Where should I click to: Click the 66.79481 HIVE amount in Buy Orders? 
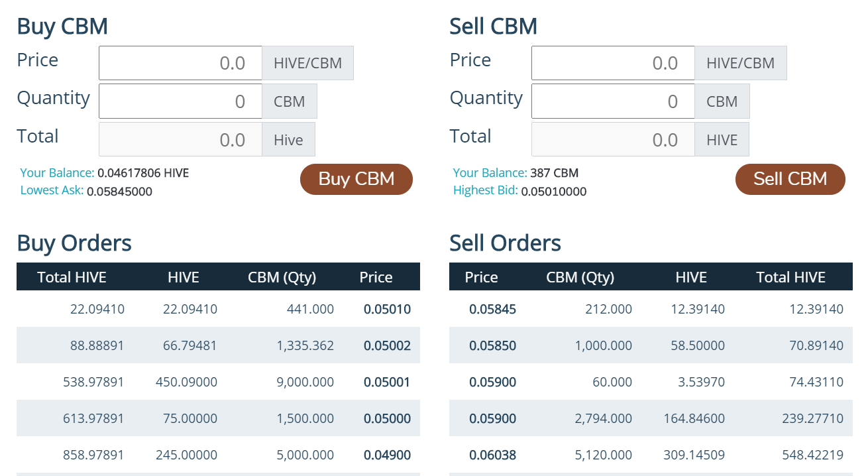pyautogui.click(x=190, y=345)
